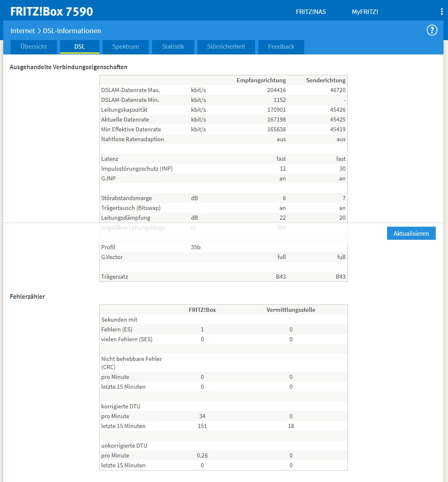Open the Spektrum tab
The width and height of the screenshot is (448, 482).
[x=125, y=47]
